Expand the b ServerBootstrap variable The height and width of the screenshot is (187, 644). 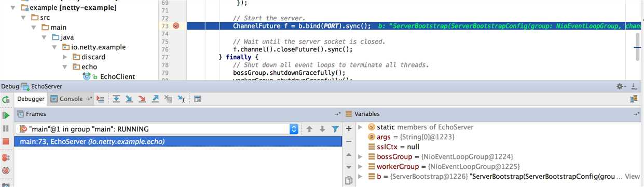tap(361, 177)
